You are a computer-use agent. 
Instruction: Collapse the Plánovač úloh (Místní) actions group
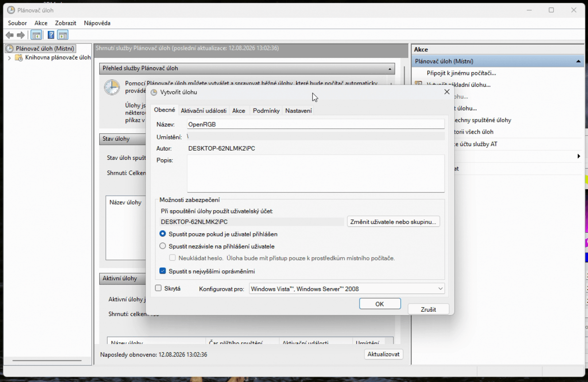[579, 62]
